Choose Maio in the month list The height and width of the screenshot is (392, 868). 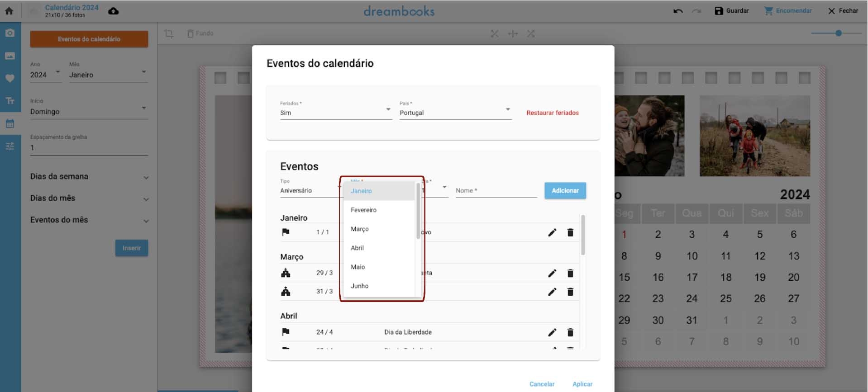(358, 267)
